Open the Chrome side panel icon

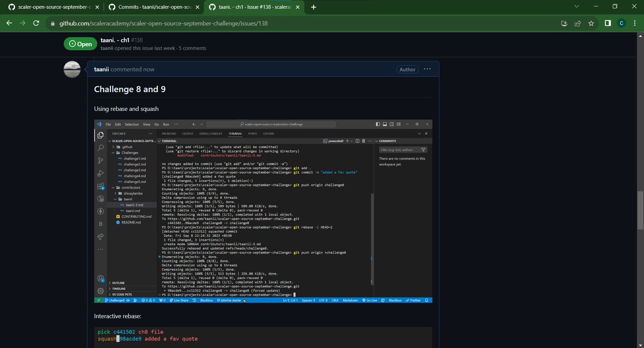[608, 24]
